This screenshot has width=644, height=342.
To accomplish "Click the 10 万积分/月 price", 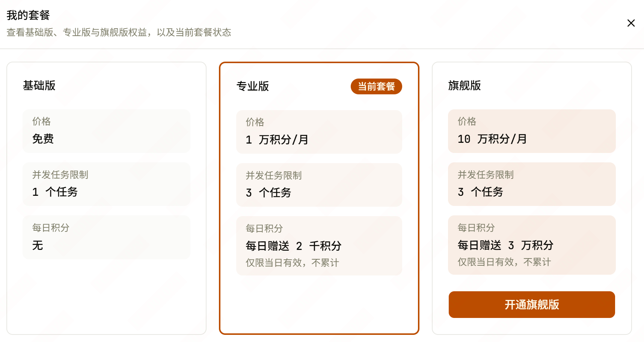I will (x=492, y=139).
